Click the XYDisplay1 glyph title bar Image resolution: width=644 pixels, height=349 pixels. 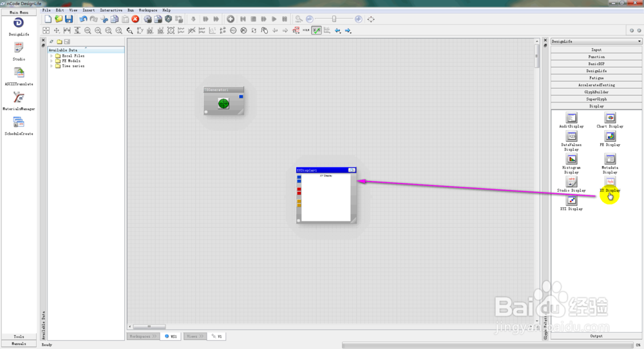pyautogui.click(x=326, y=170)
